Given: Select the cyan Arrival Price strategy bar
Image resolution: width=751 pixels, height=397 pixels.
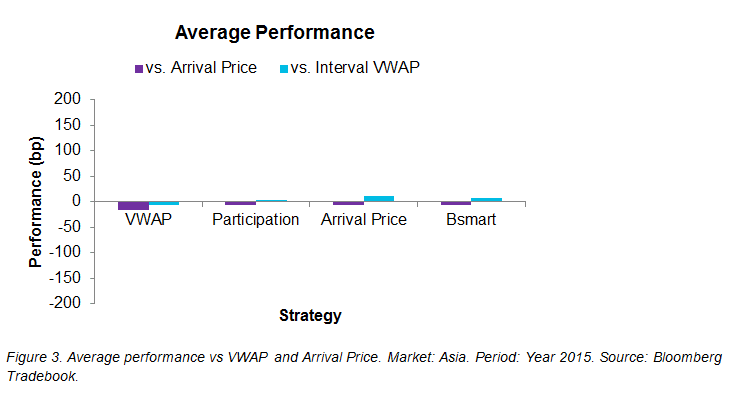Looking at the screenshot, I should [x=379, y=199].
